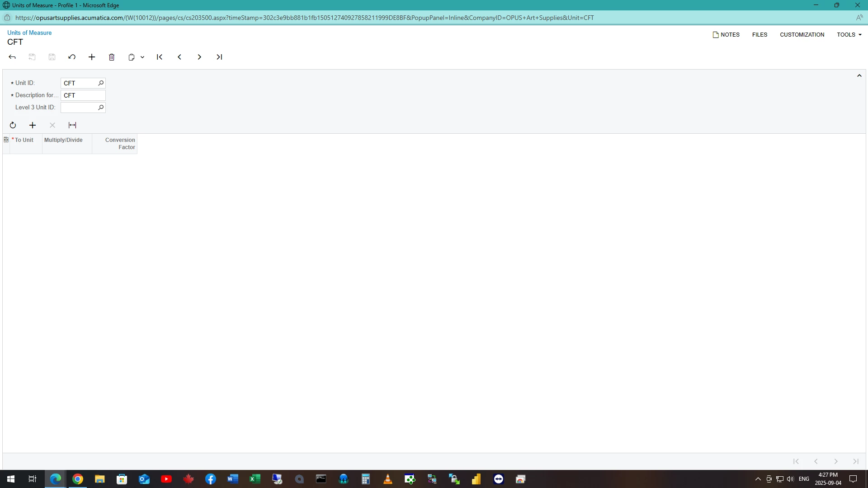Click the Description input field

[83, 95]
